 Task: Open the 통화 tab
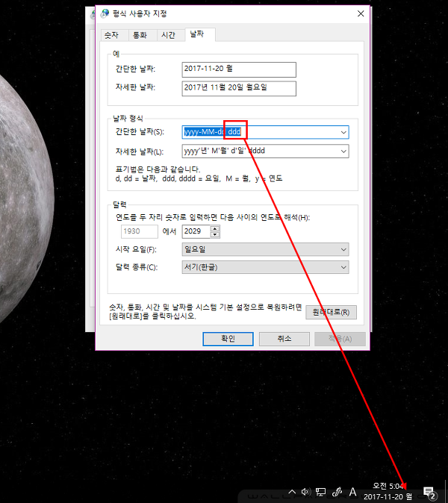(140, 35)
